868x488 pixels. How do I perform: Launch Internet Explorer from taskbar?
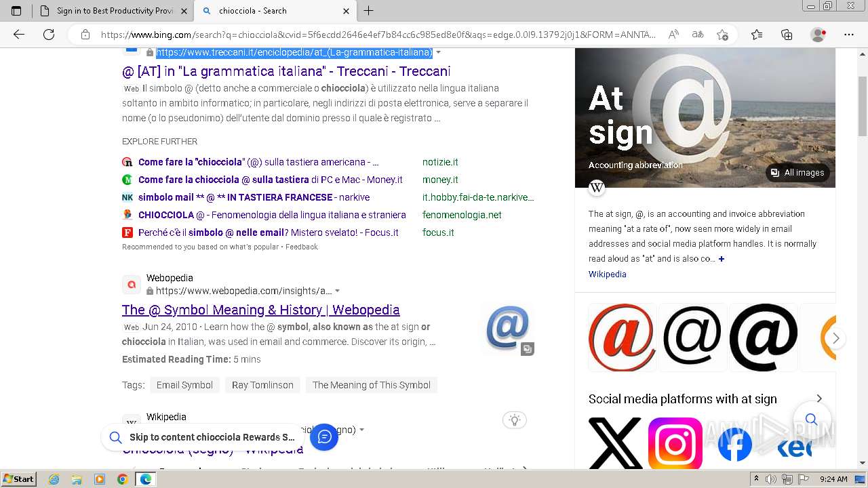tap(54, 479)
